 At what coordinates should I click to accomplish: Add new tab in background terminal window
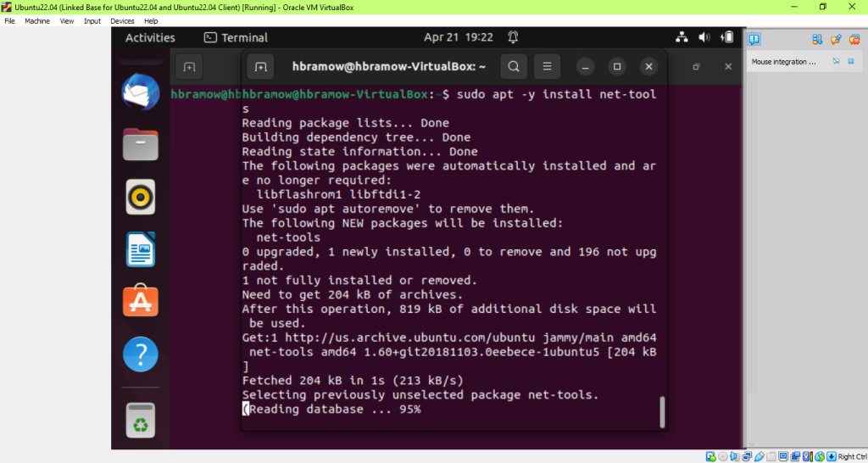[189, 67]
